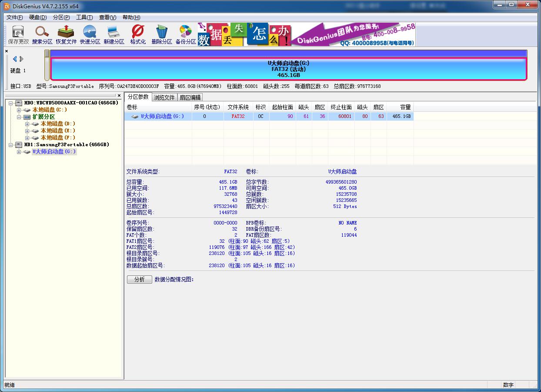Select 扩展分区 label in the disk tree
This screenshot has width=541, height=392.
[43, 117]
